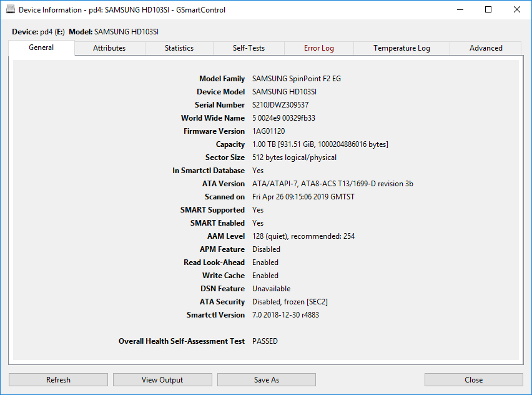Screen dimensions: 532x395
Task: Select serial number S210JDWZ309537
Action: tap(280, 105)
